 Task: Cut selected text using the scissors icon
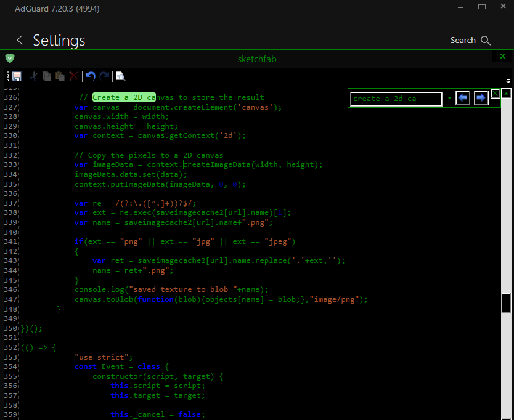33,76
